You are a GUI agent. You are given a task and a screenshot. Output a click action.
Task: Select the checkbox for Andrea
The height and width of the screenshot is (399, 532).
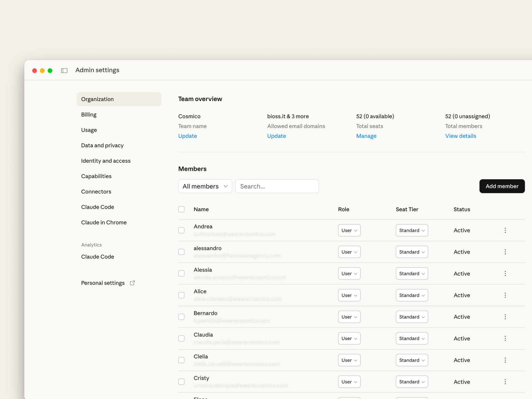pyautogui.click(x=181, y=230)
